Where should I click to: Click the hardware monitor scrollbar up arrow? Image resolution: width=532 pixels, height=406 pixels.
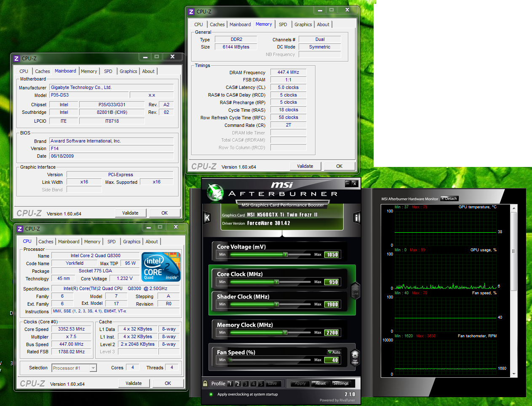tap(514, 208)
